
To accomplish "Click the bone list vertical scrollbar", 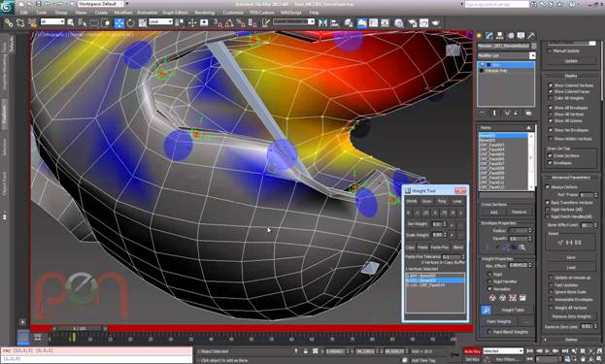I will point(531,161).
